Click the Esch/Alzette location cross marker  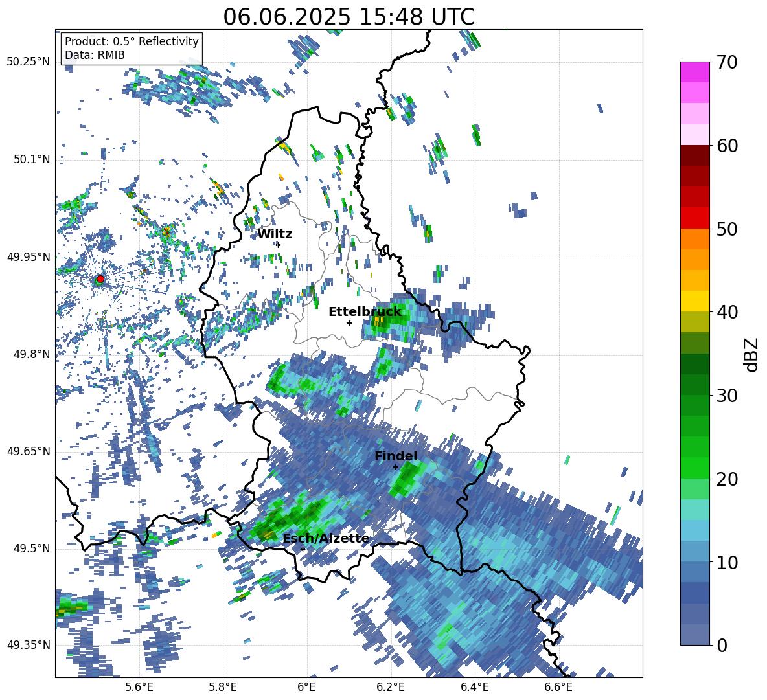(x=303, y=549)
